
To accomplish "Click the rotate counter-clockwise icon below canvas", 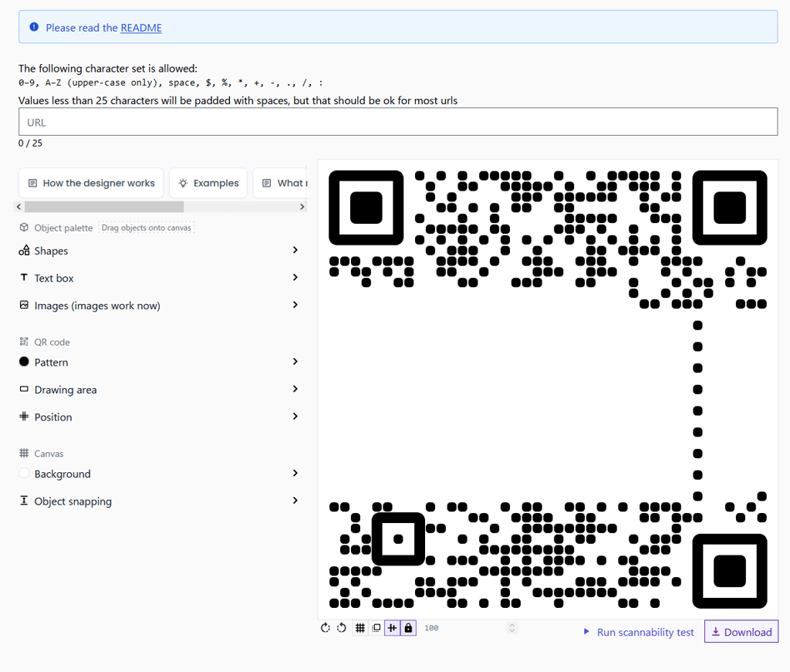I will coord(342,628).
